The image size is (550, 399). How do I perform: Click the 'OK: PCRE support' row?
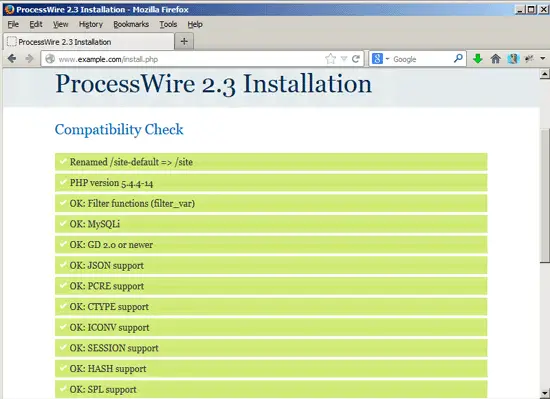point(271,286)
